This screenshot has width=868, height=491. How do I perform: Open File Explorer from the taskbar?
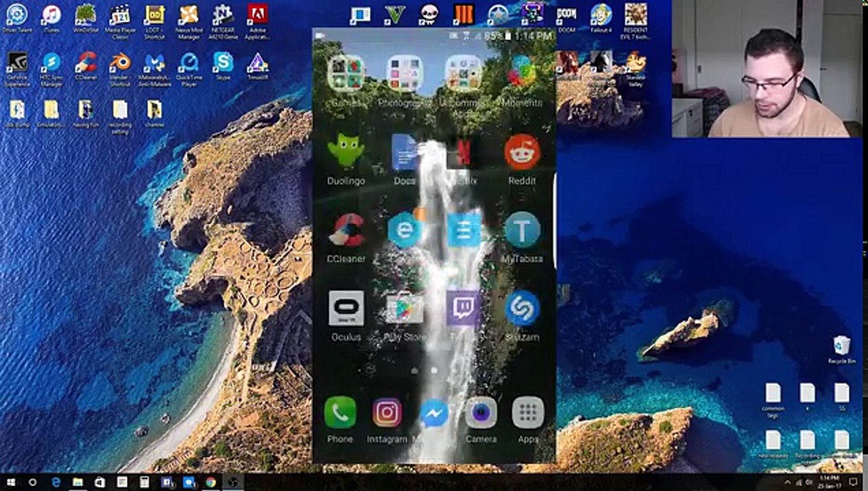(78, 482)
